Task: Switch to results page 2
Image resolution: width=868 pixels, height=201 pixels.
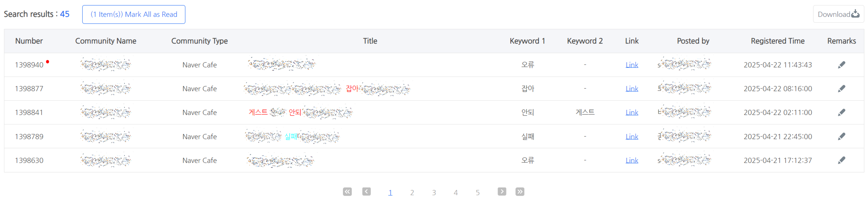Action: 412,193
